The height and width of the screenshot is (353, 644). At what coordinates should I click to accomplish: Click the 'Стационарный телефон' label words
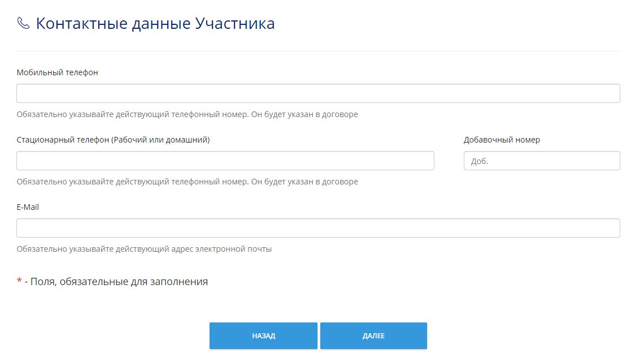click(63, 140)
